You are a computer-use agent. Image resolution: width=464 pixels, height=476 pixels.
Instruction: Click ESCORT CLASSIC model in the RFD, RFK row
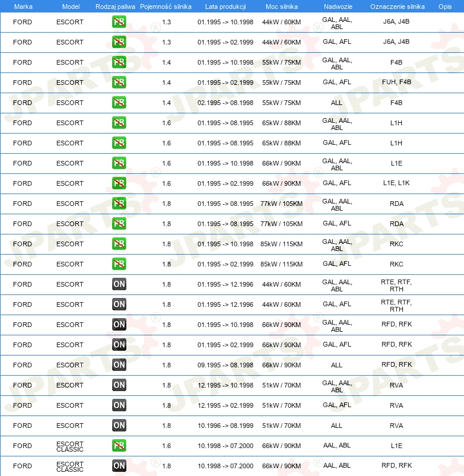70,467
